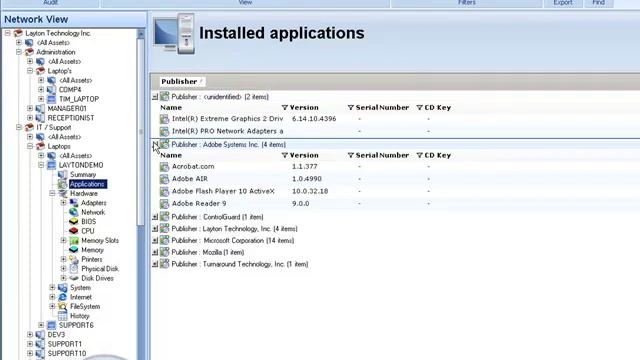The width and height of the screenshot is (640, 360).
Task: Click the Printers icon
Action: (73, 259)
